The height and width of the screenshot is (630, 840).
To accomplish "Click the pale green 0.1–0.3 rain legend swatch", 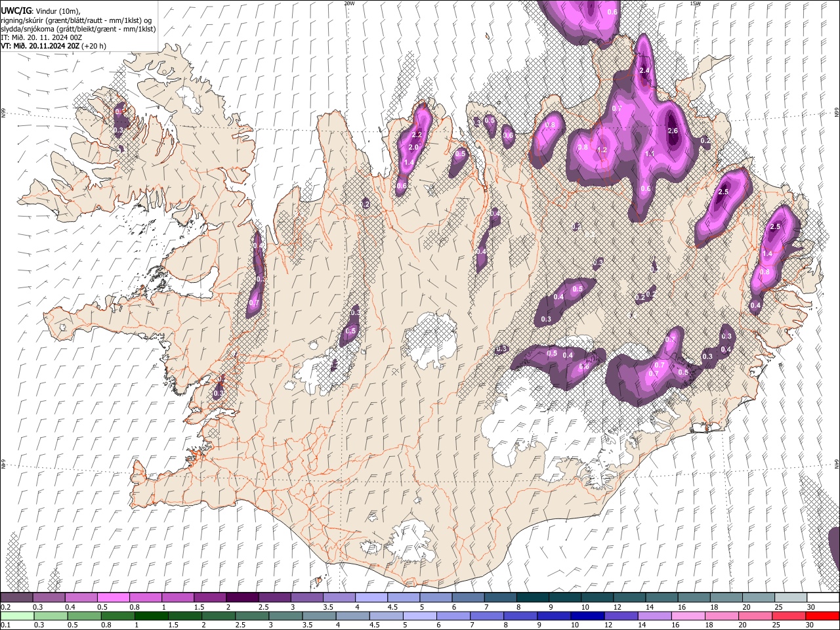I will coord(17,616).
